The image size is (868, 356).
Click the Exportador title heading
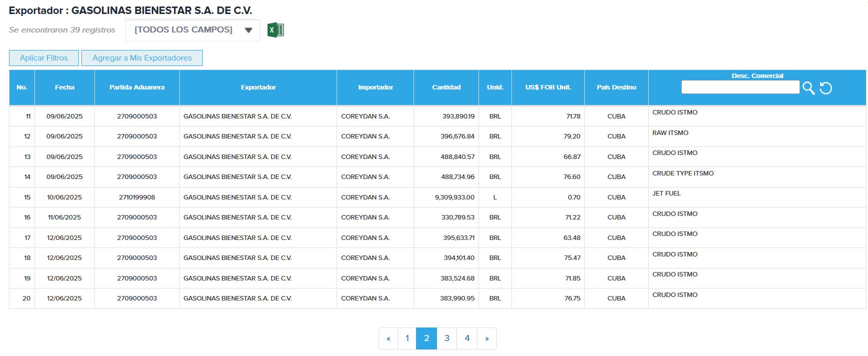130,10
